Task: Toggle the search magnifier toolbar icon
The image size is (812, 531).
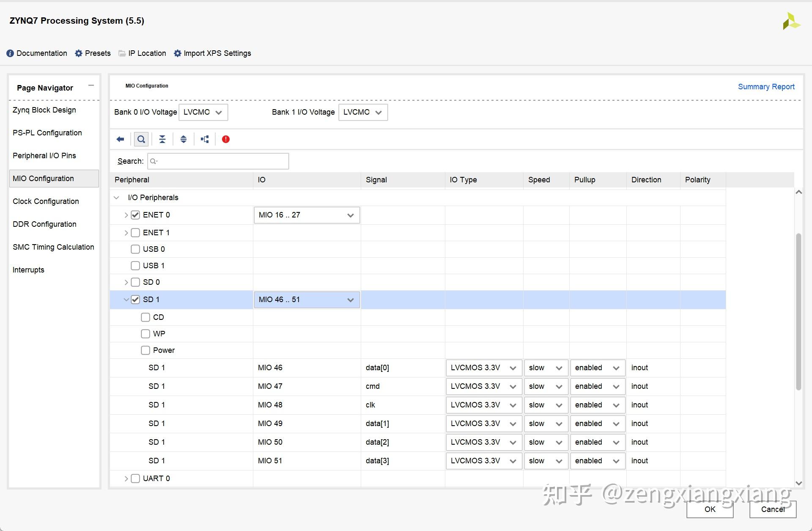Action: point(141,139)
